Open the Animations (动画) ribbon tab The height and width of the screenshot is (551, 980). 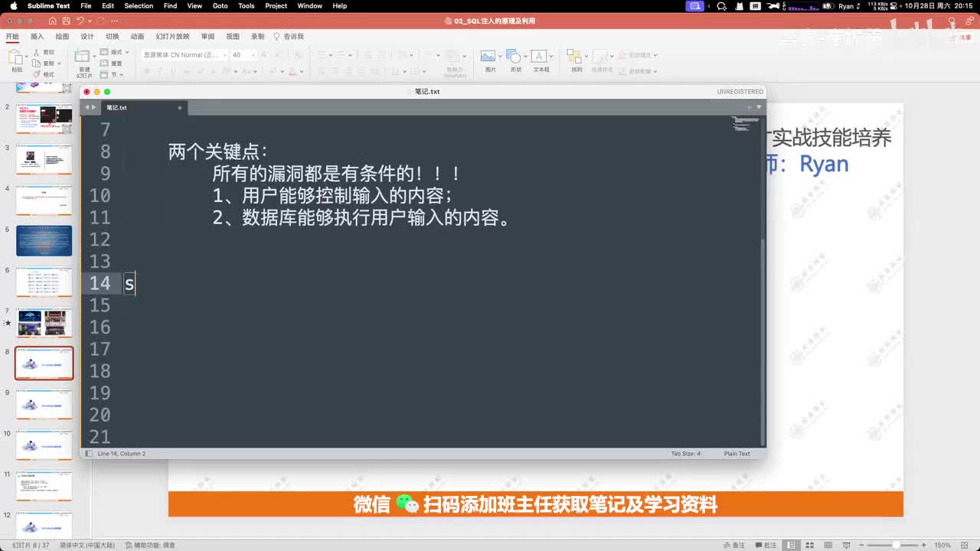(x=137, y=36)
